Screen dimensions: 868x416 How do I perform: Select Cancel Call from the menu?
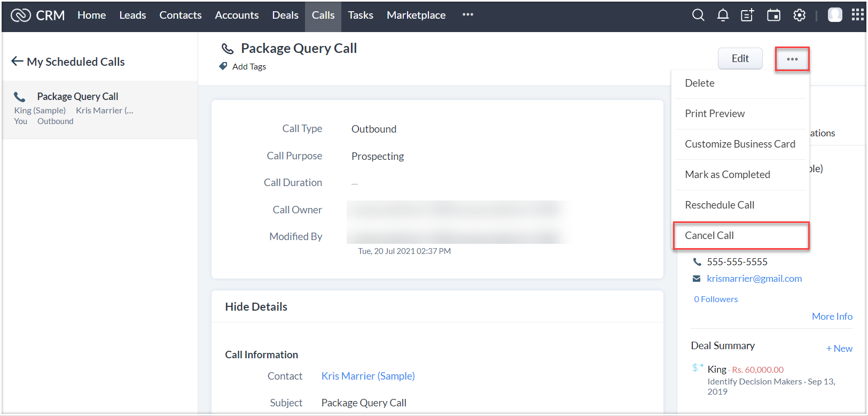pos(709,235)
